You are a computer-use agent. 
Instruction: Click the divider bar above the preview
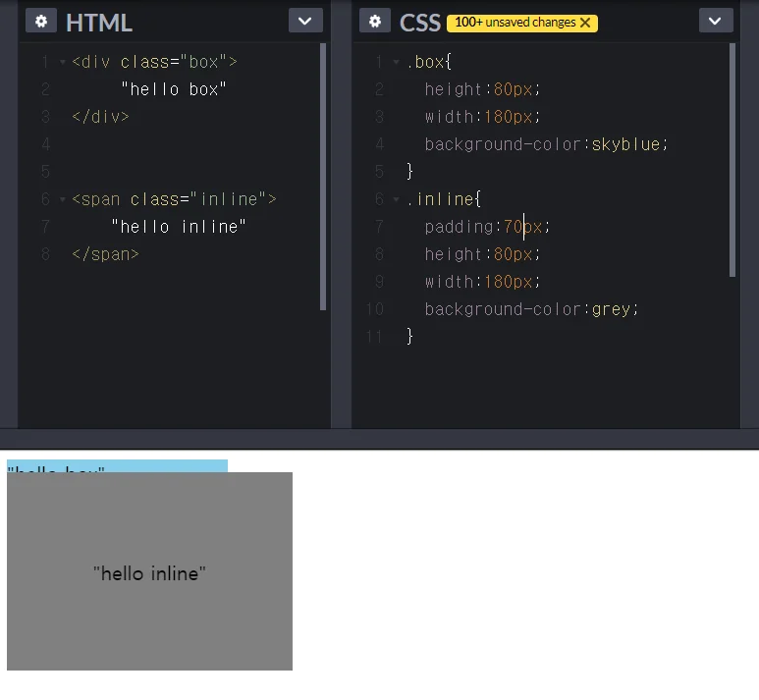[379, 439]
